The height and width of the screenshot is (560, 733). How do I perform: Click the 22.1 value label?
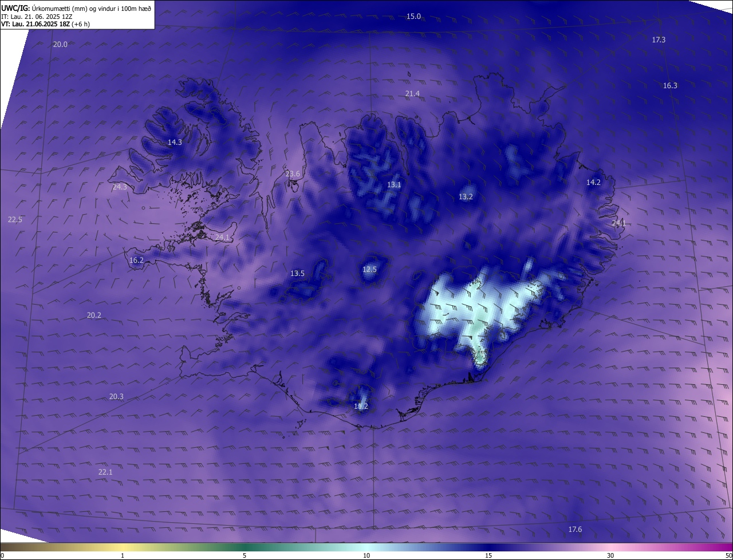[105, 472]
